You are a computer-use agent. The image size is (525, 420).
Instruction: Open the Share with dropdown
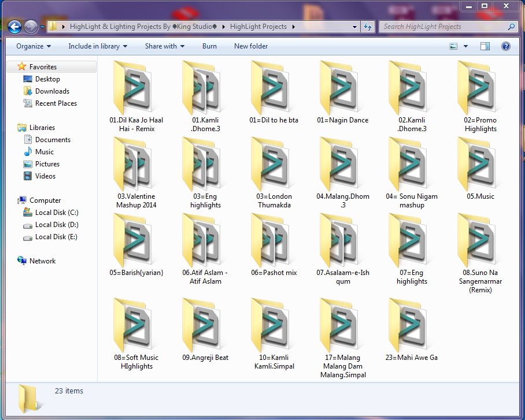coord(164,46)
